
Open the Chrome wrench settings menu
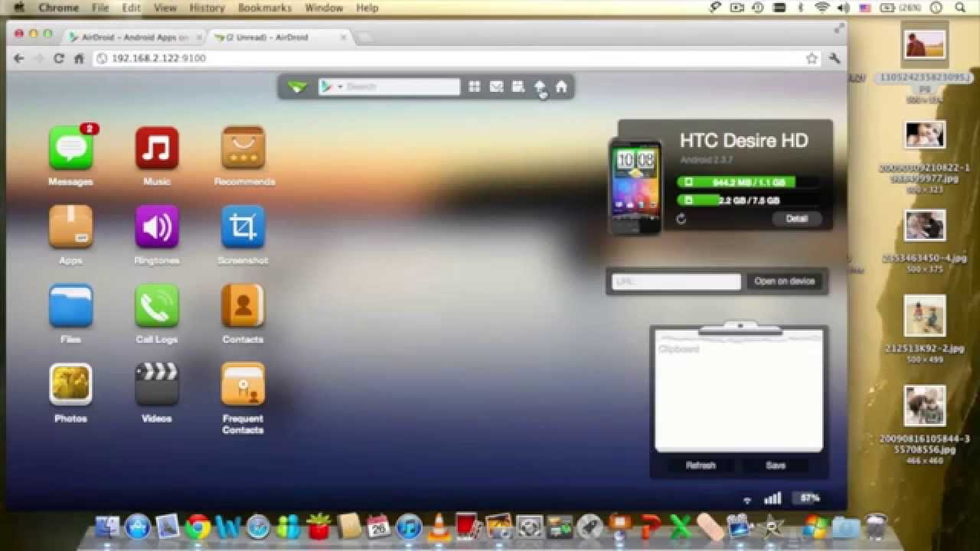click(835, 58)
